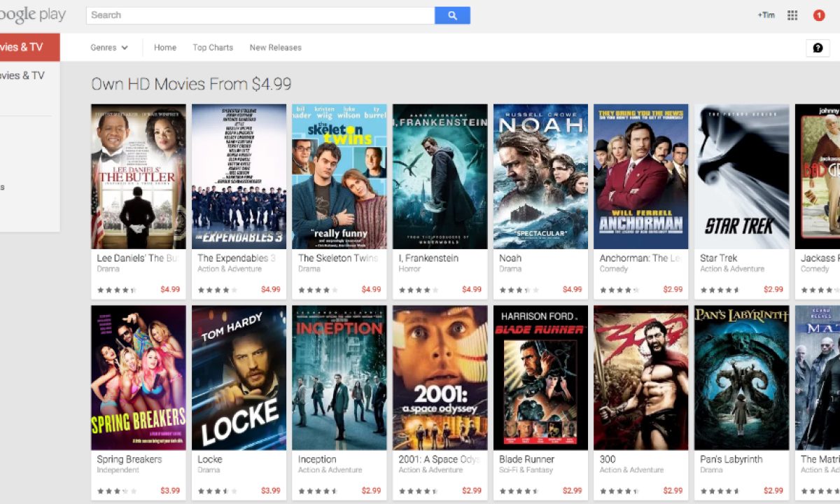Viewport: 840px width, 504px height.
Task: Go to the Home tab
Action: tap(165, 48)
